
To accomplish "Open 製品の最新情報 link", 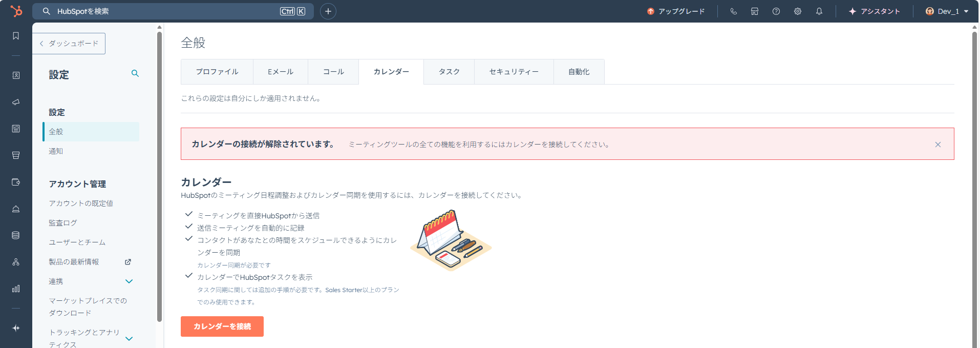I will coord(74,262).
